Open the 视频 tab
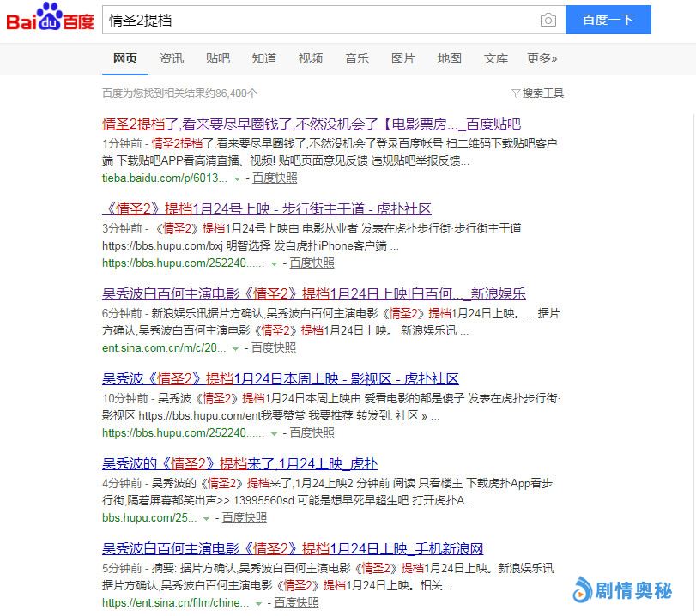The image size is (696, 616). pyautogui.click(x=310, y=58)
